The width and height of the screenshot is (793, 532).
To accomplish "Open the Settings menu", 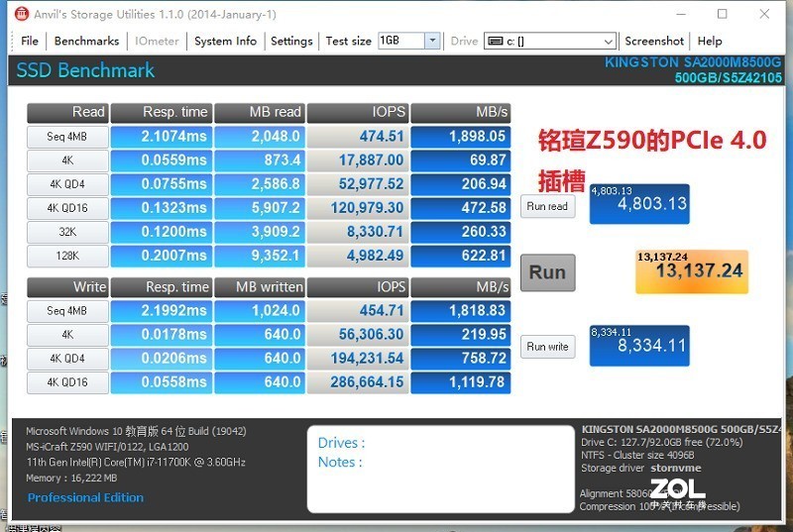I will click(x=291, y=41).
